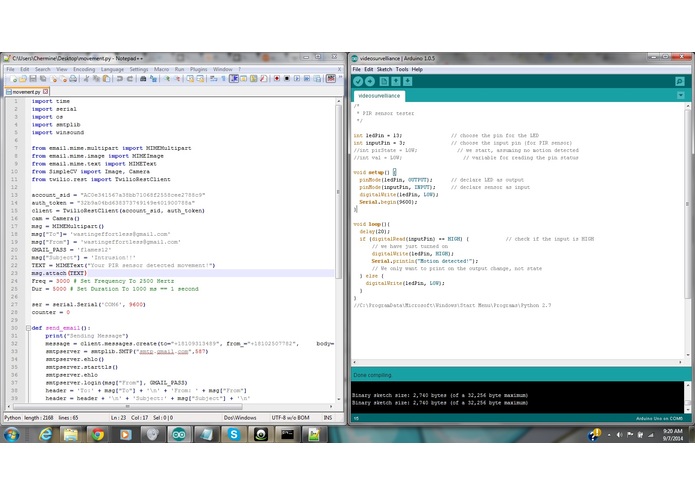Image resolution: width=695 pixels, height=494 pixels.
Task: Open Internet Explorer from the taskbar
Action: pyautogui.click(x=45, y=435)
